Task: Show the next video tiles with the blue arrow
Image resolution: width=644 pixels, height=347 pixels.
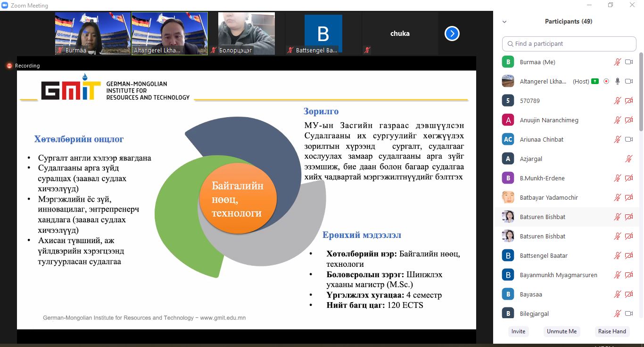Action: 452,34
